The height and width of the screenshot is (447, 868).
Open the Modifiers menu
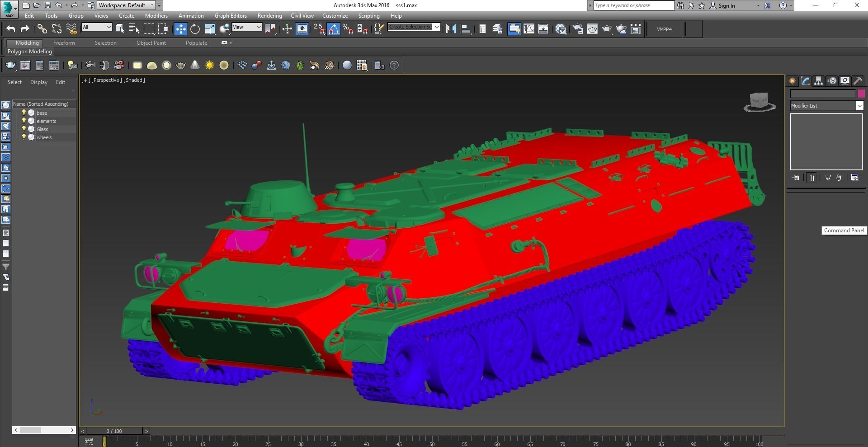pyautogui.click(x=156, y=15)
